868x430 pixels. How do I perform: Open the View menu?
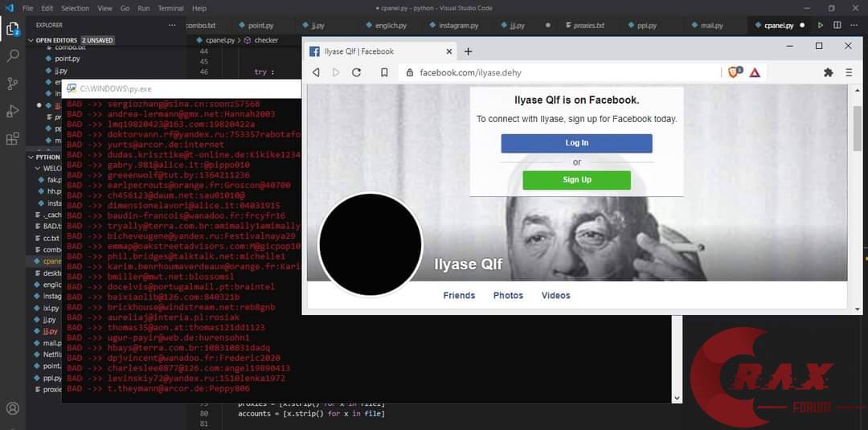(x=104, y=8)
